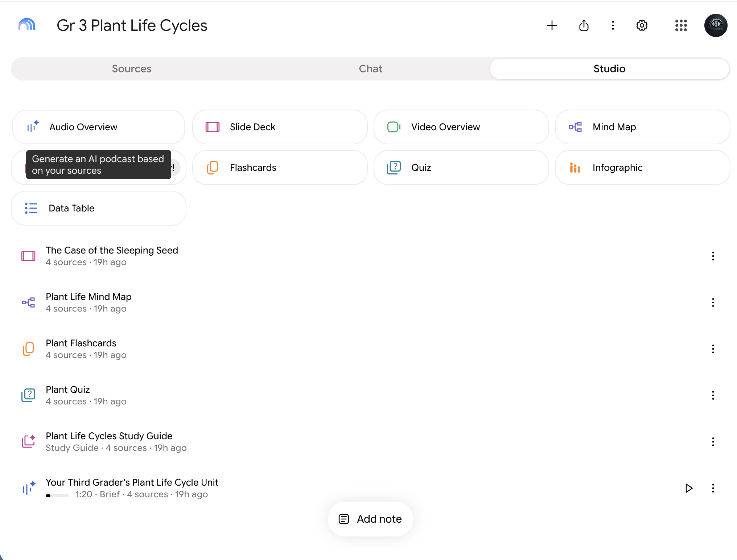Click audio icon beside Third Grader's Unit

coord(29,488)
